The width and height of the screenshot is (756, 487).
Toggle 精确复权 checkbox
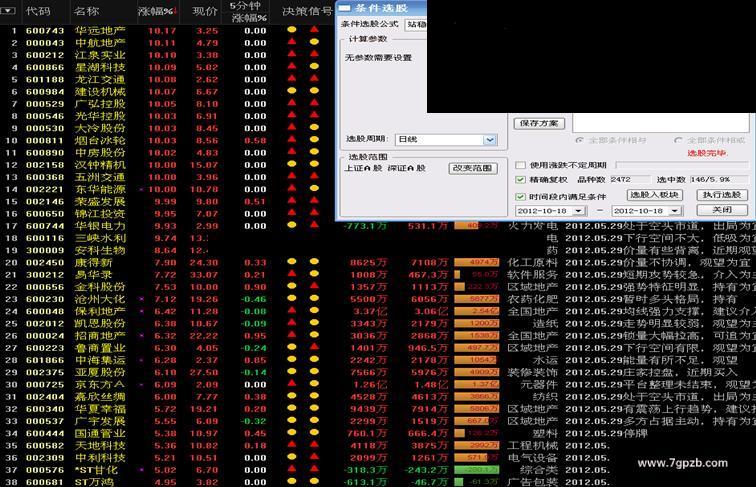point(520,180)
